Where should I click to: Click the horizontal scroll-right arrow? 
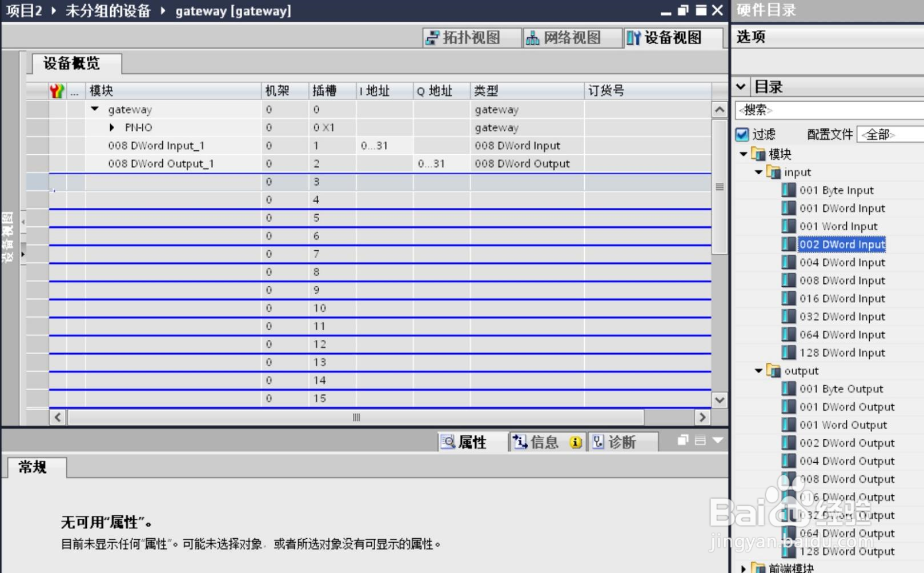click(702, 418)
